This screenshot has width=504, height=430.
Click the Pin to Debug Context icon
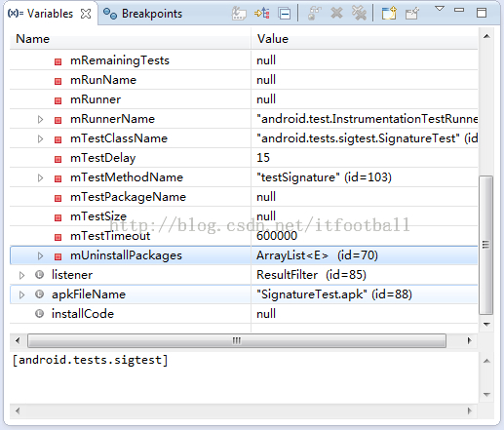click(x=412, y=14)
